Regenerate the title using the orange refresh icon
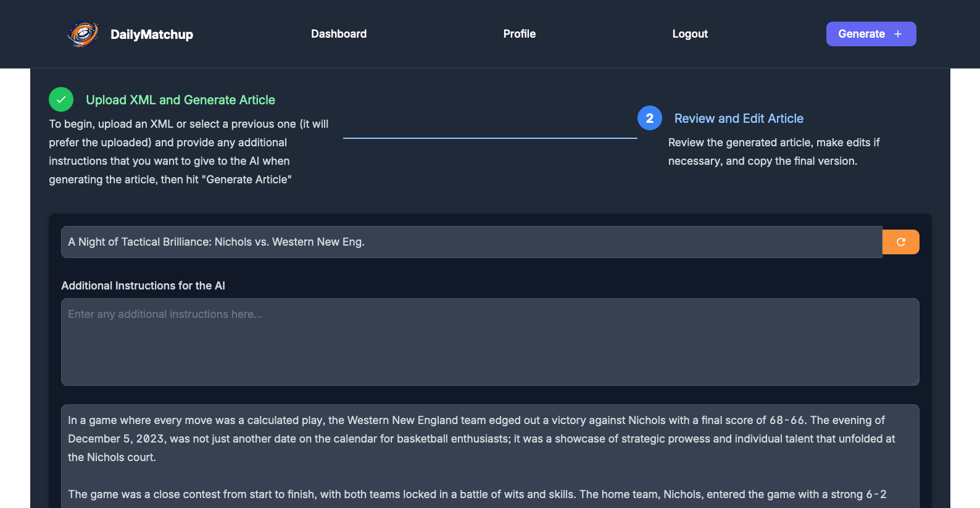 point(900,241)
